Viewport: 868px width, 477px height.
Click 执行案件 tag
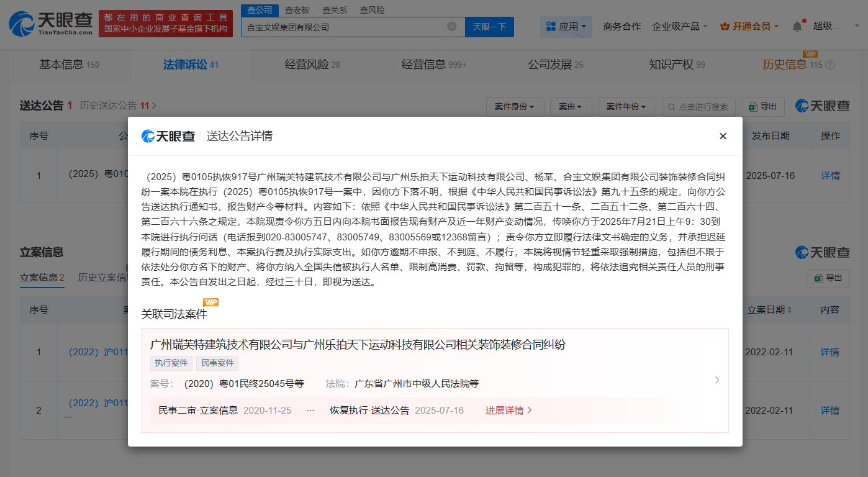(171, 363)
